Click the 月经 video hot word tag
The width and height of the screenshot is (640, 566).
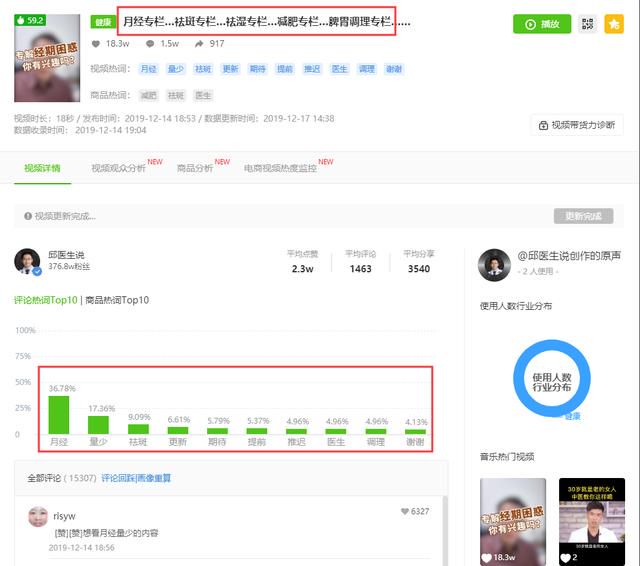coord(148,69)
